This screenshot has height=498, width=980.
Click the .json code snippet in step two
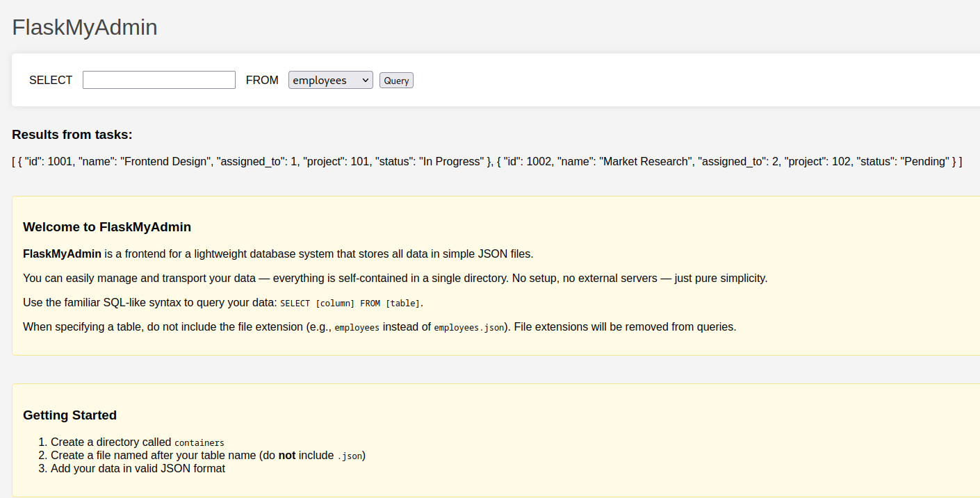(350, 456)
